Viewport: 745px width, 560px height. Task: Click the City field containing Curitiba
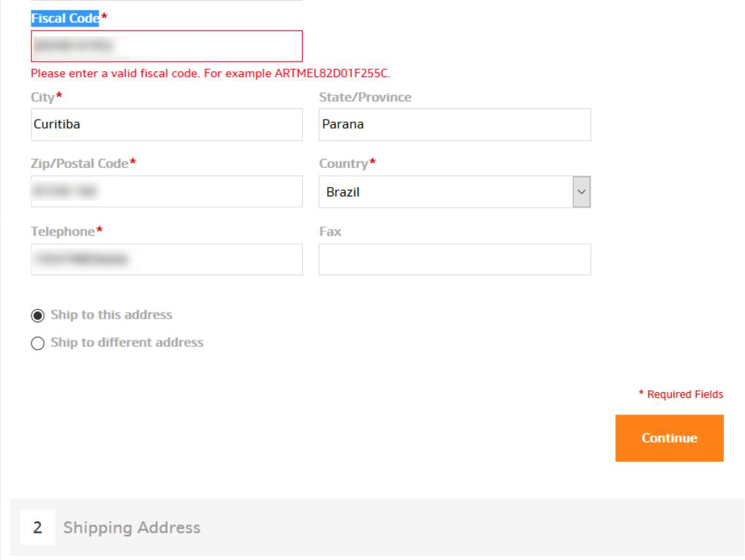click(x=166, y=124)
